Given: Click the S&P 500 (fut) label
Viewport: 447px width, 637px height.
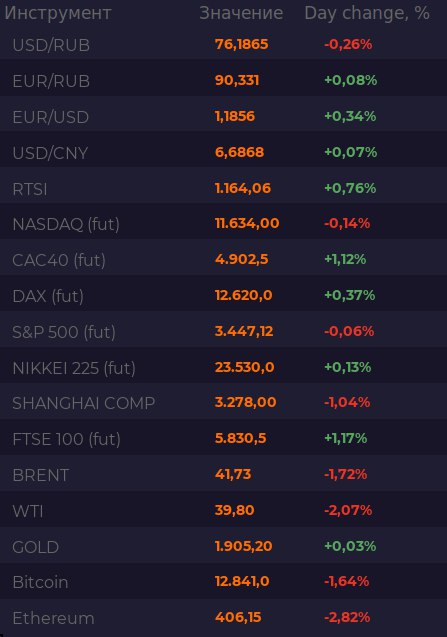Looking at the screenshot, I should pyautogui.click(x=64, y=332).
